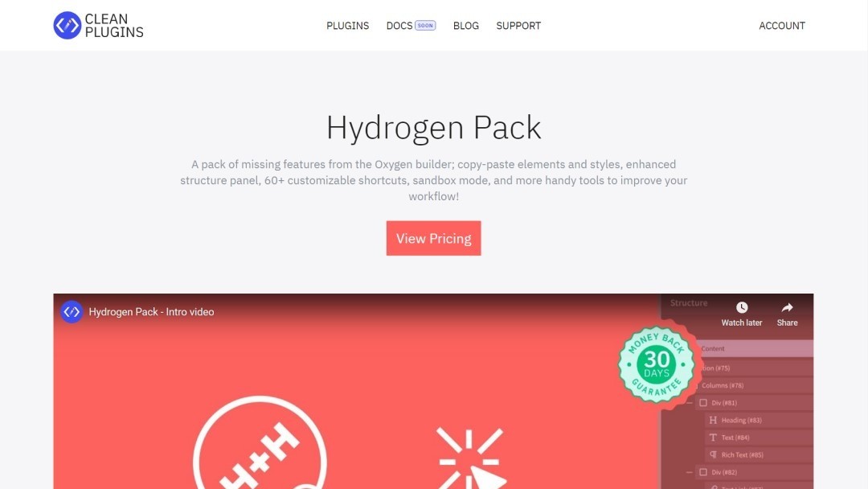Open the SUPPORT link
The image size is (868, 489).
pos(518,26)
